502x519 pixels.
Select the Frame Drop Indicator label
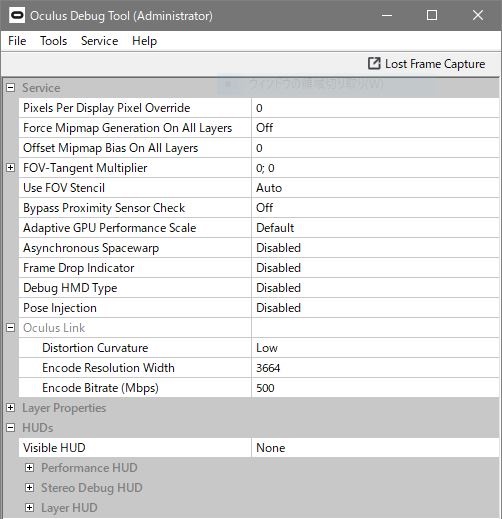[x=79, y=268]
